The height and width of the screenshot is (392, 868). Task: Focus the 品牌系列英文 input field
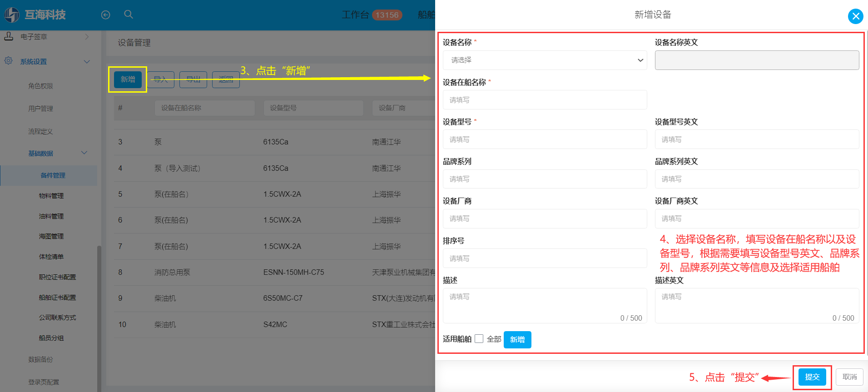[x=757, y=179]
